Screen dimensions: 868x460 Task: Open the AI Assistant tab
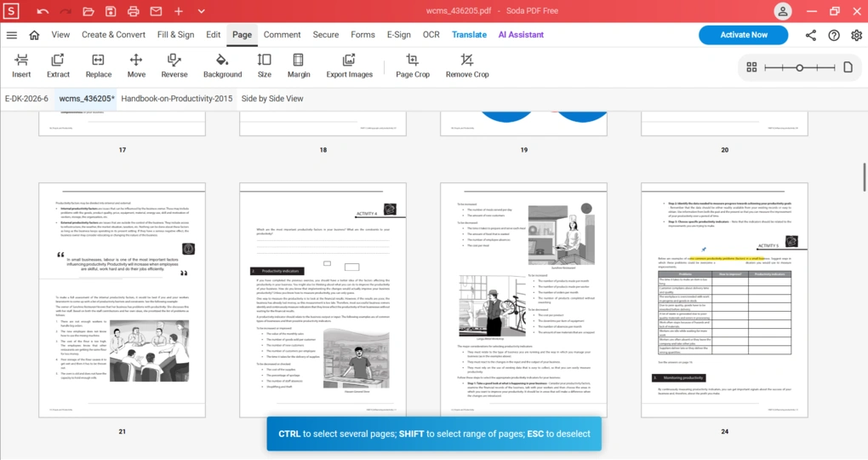pos(521,34)
